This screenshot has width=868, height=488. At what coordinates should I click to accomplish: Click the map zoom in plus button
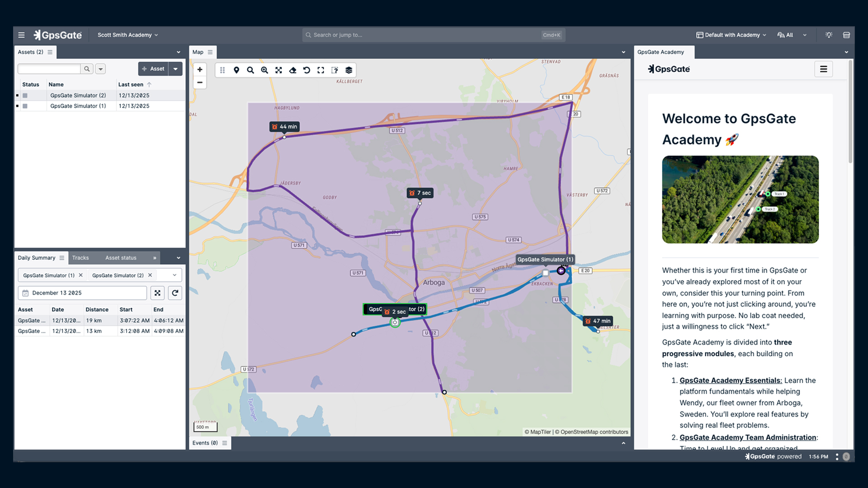tap(200, 70)
